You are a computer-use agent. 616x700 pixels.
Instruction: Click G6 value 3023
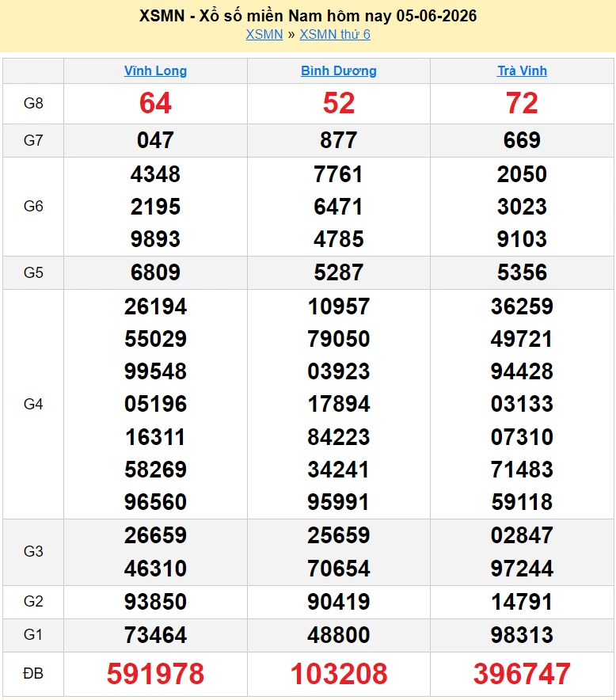523,207
